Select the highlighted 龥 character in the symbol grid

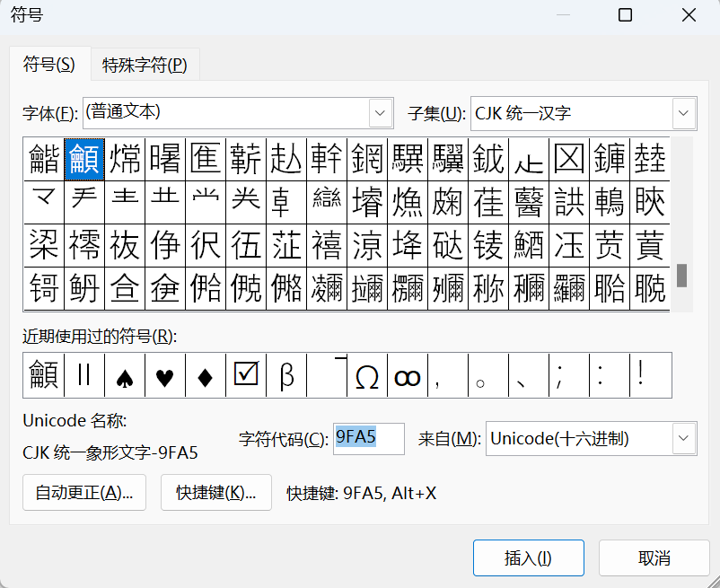point(84,159)
